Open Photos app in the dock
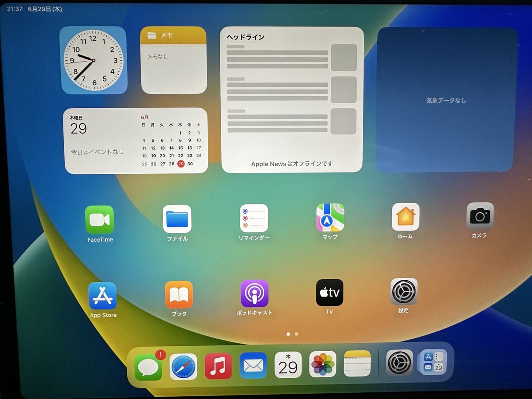The image size is (532, 399). point(322,364)
